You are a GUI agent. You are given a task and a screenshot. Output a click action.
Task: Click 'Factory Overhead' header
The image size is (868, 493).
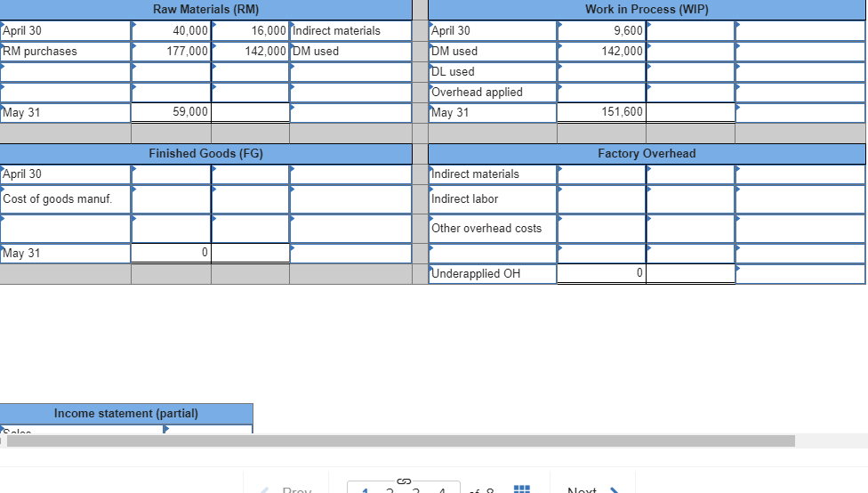(647, 153)
